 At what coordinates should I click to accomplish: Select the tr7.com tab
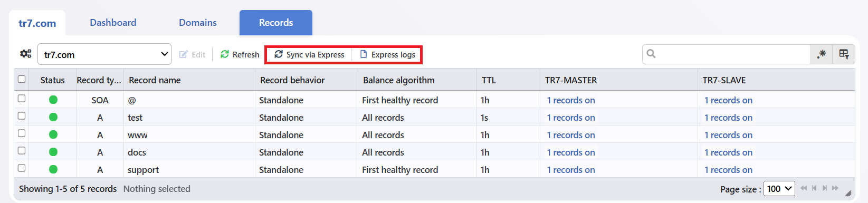pyautogui.click(x=37, y=23)
